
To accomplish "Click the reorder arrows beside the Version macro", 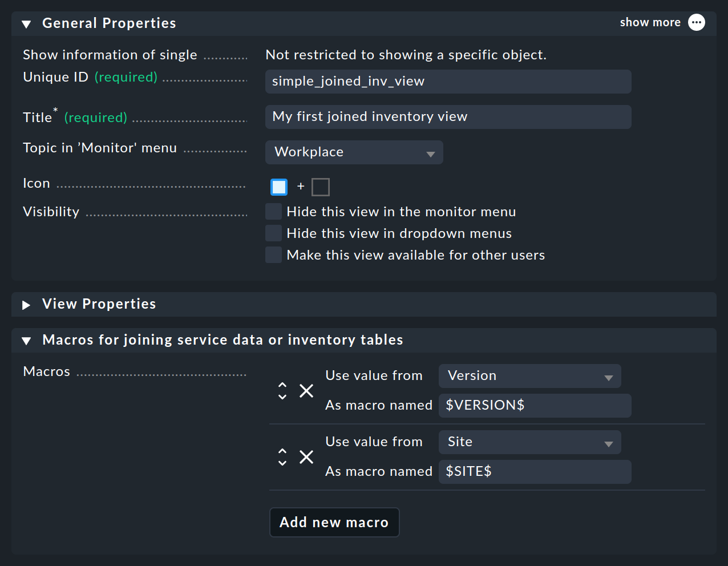I will [282, 391].
